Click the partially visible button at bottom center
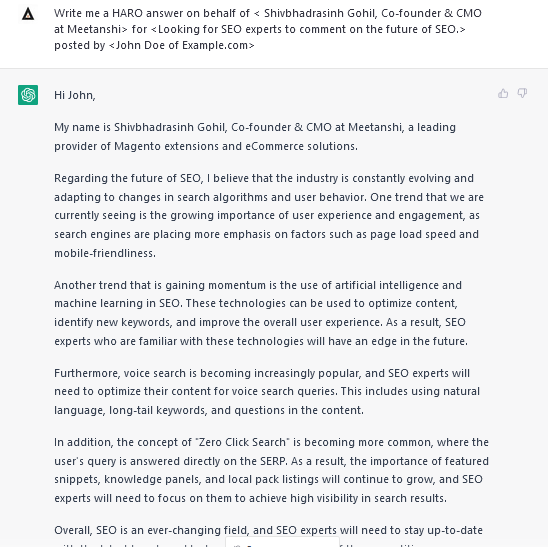The width and height of the screenshot is (548, 547). (282, 542)
